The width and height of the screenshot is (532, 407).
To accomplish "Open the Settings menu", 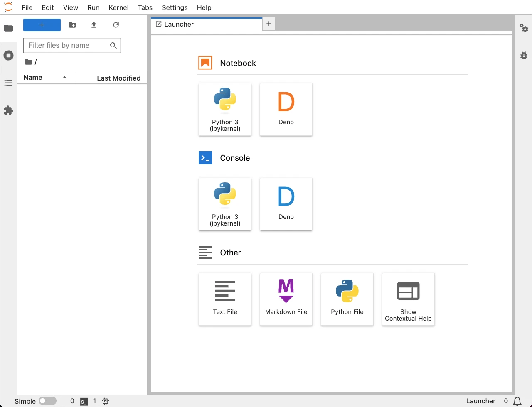I will click(x=175, y=7).
